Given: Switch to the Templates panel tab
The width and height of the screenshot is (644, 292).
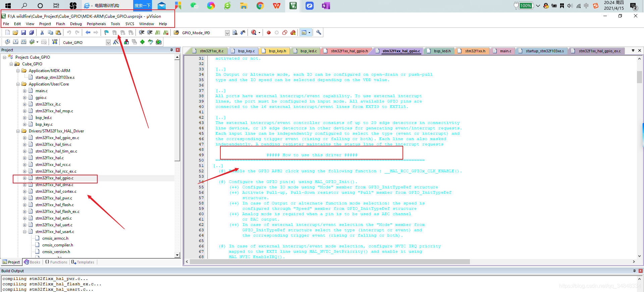Looking at the screenshot, I should 83,262.
